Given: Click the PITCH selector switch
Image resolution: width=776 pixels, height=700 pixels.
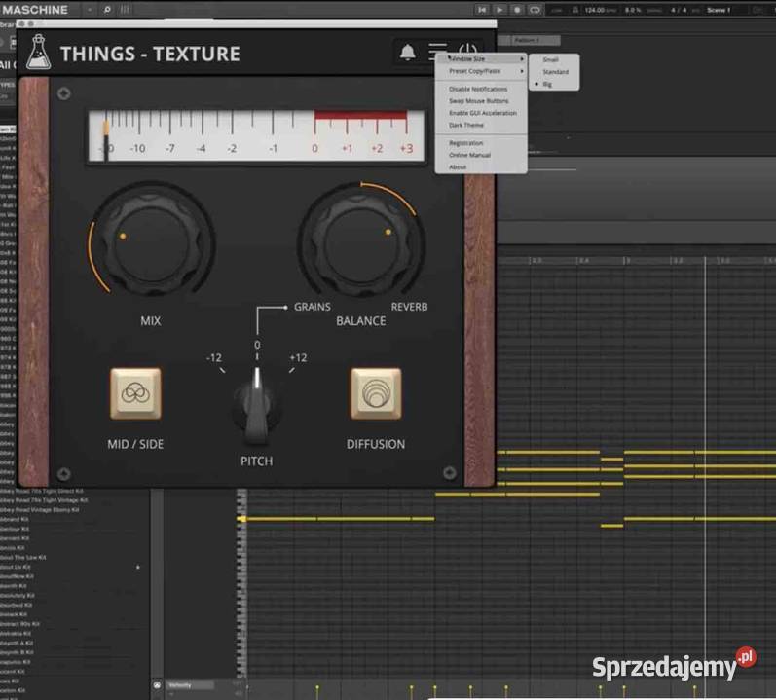Looking at the screenshot, I should coord(256,407).
